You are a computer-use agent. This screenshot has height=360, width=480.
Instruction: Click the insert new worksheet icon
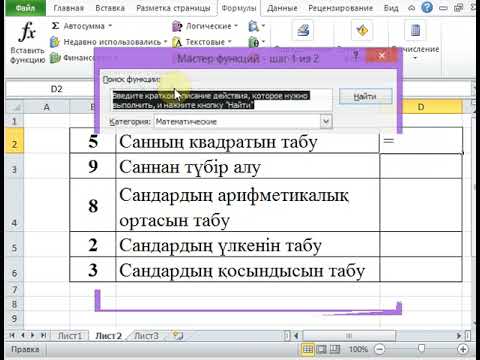[178, 335]
